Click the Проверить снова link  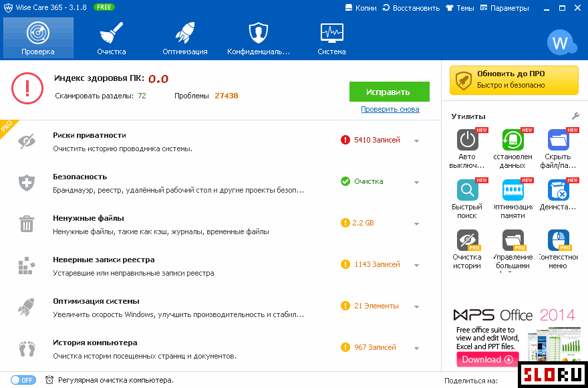(x=390, y=109)
